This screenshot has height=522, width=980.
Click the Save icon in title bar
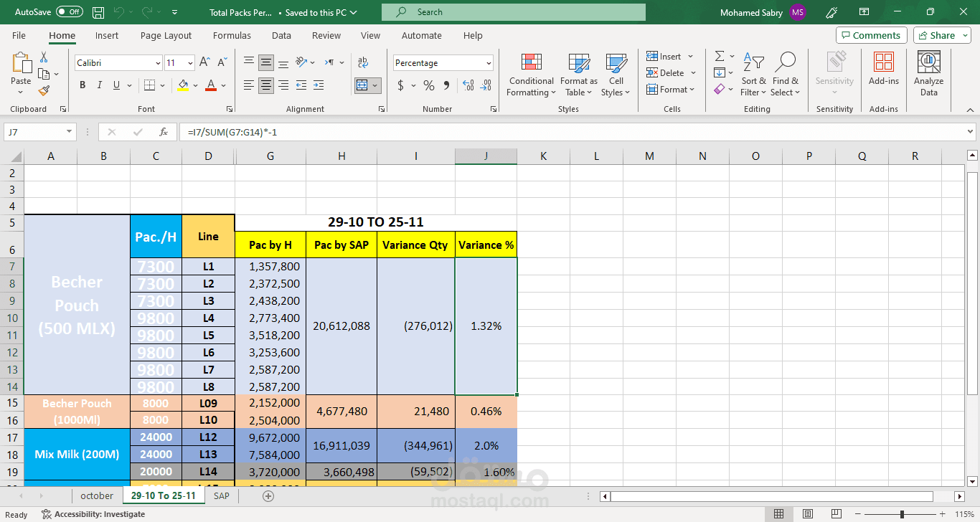tap(98, 12)
